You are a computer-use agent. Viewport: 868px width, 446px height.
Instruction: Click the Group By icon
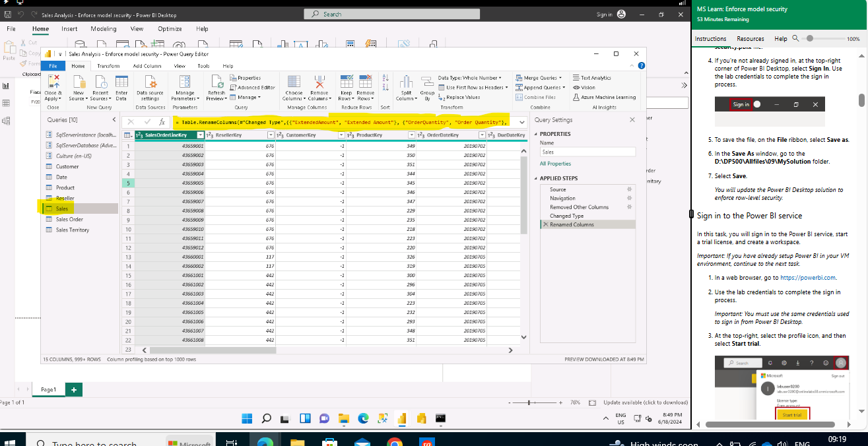[x=427, y=82]
